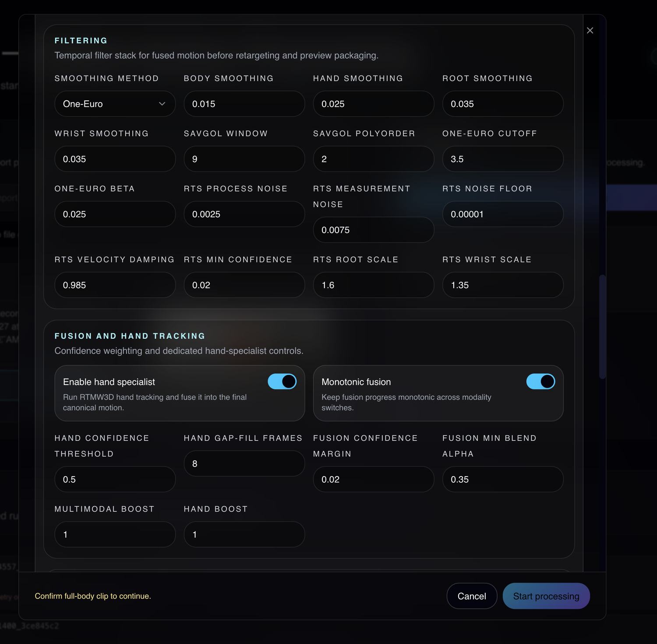The image size is (657, 644).
Task: Edit the RTS Process Noise field
Action: tap(244, 214)
